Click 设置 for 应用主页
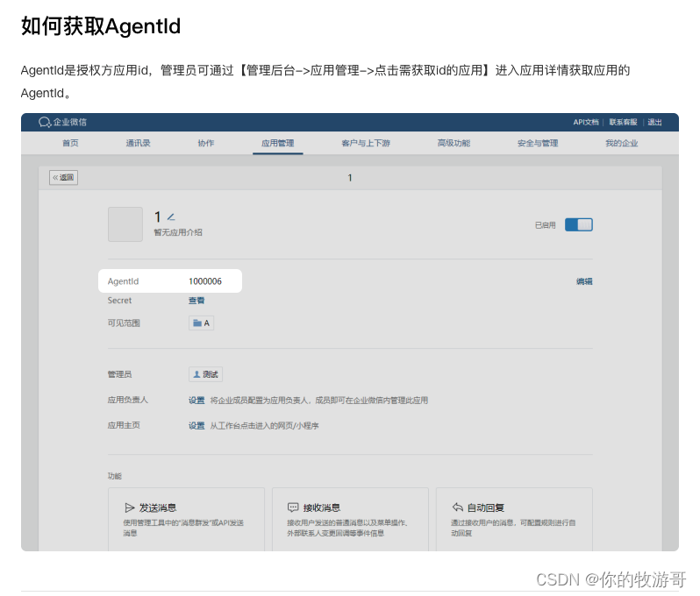 (x=196, y=426)
